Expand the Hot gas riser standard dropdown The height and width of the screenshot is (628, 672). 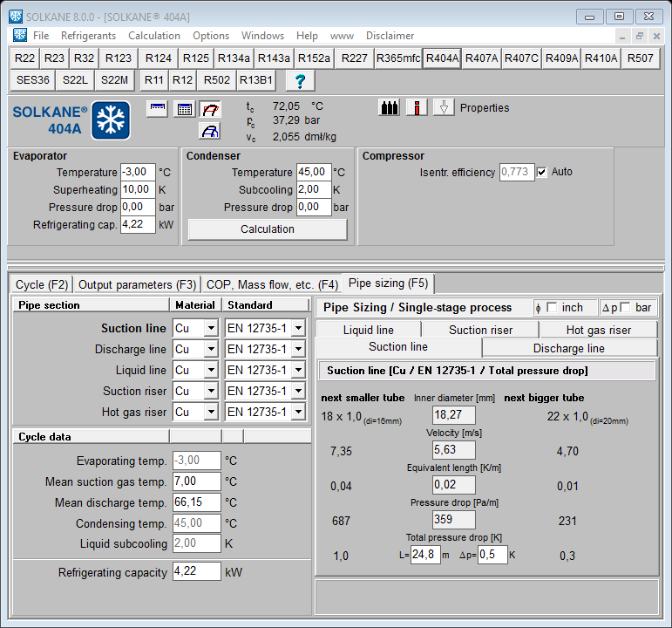click(298, 413)
